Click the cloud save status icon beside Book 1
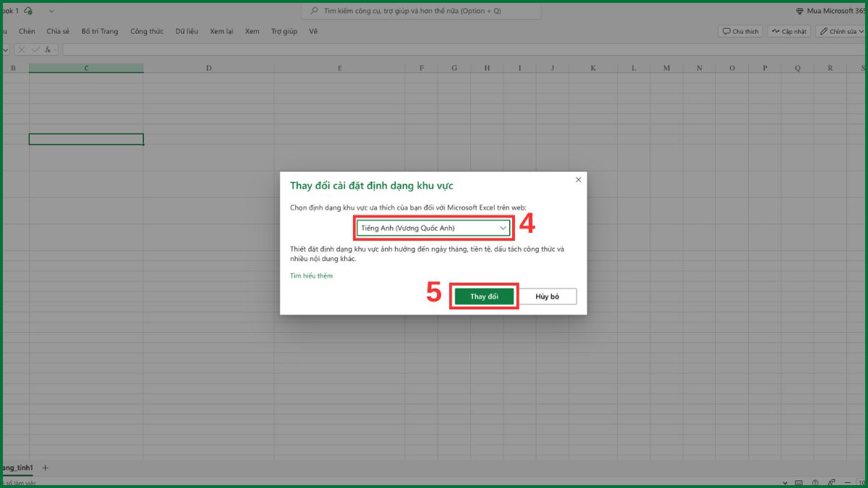The image size is (868, 488). click(29, 10)
